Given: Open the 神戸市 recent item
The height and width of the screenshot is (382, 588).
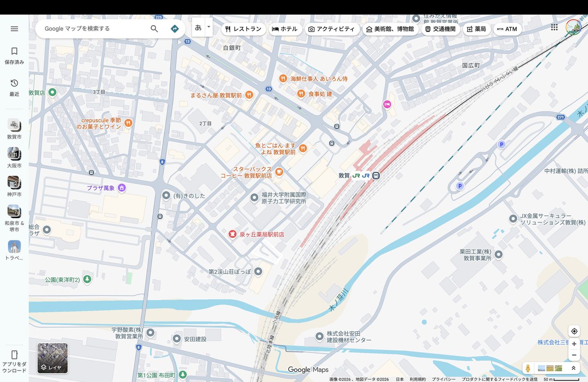Looking at the screenshot, I should tap(14, 187).
